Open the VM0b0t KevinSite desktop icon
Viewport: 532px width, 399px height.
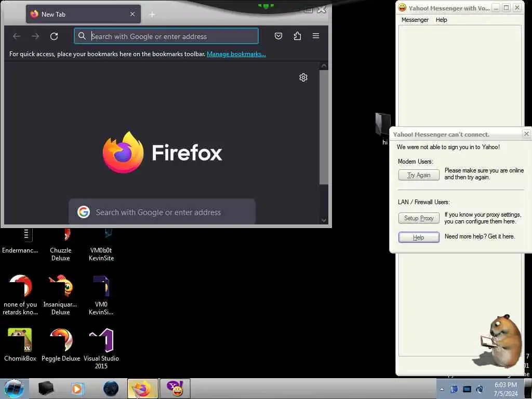(101, 245)
